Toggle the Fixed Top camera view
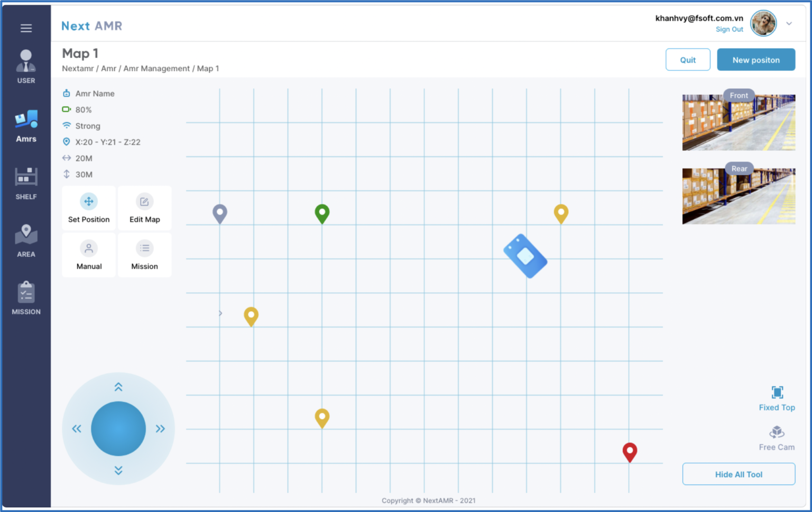Screen dimensions: 812x512 coord(777,398)
